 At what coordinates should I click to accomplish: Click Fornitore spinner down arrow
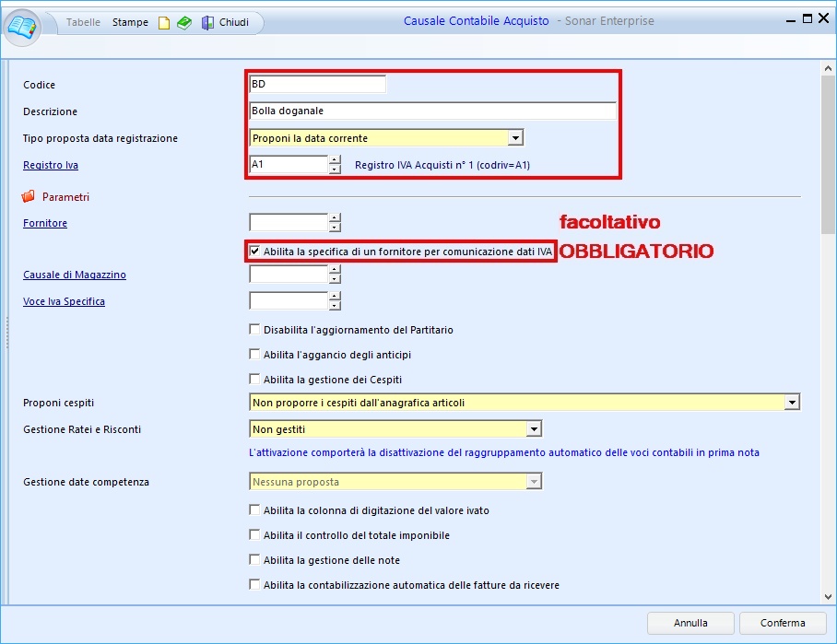coord(335,228)
